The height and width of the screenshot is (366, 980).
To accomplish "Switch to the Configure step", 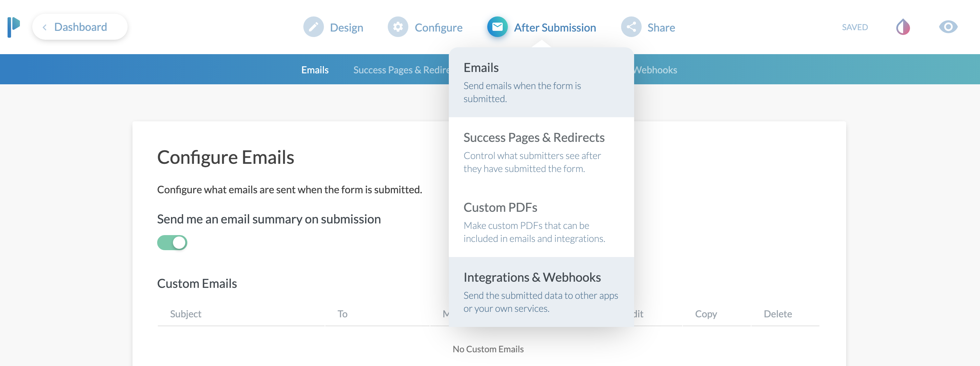I will [438, 28].
